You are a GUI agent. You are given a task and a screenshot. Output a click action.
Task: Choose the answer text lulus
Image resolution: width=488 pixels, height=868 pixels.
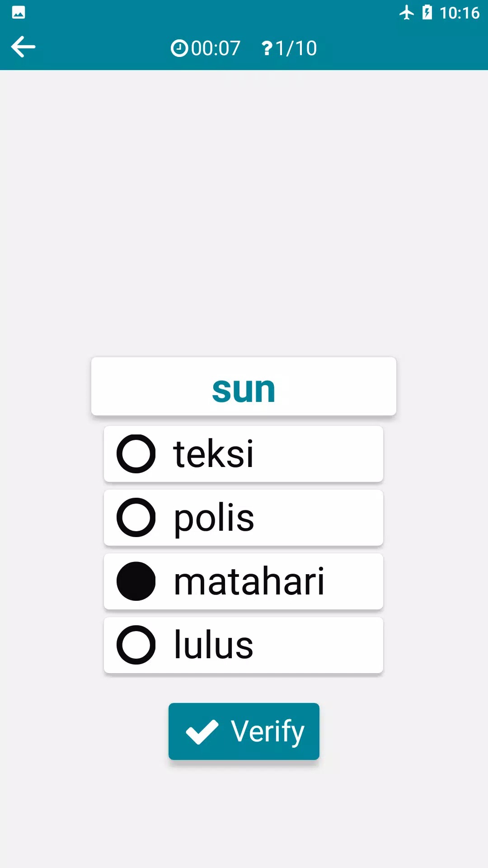[213, 645]
